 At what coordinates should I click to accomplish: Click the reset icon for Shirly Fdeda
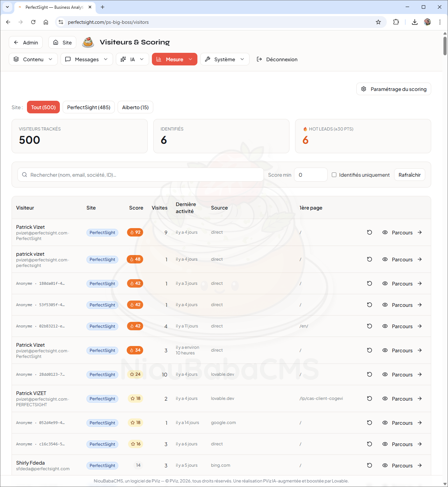click(369, 465)
